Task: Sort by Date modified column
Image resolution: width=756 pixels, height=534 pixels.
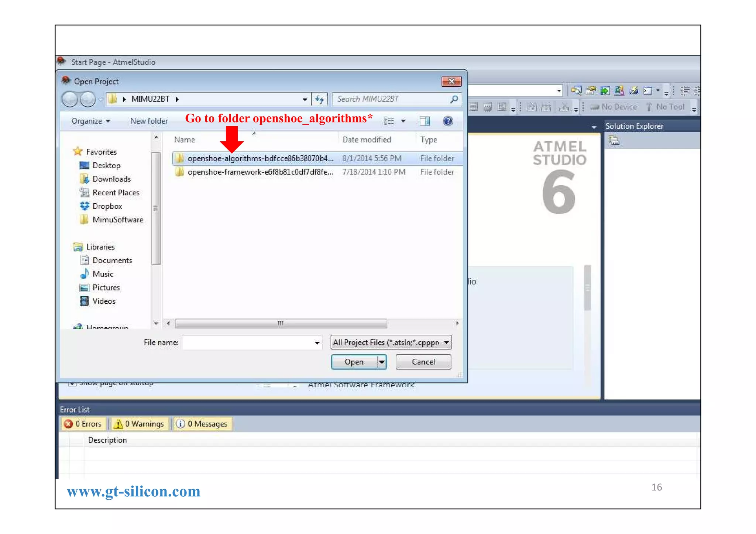Action: pyautogui.click(x=367, y=140)
